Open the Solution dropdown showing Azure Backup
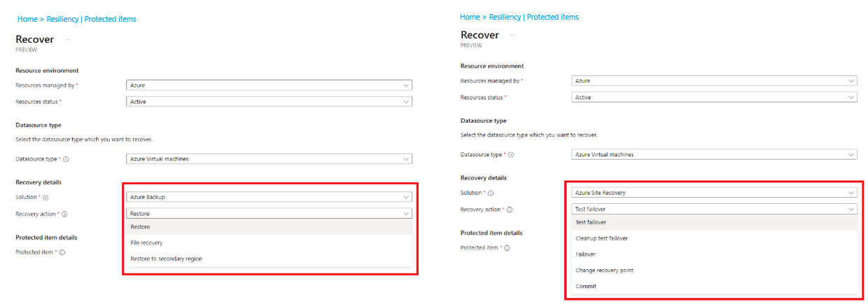 [269, 197]
